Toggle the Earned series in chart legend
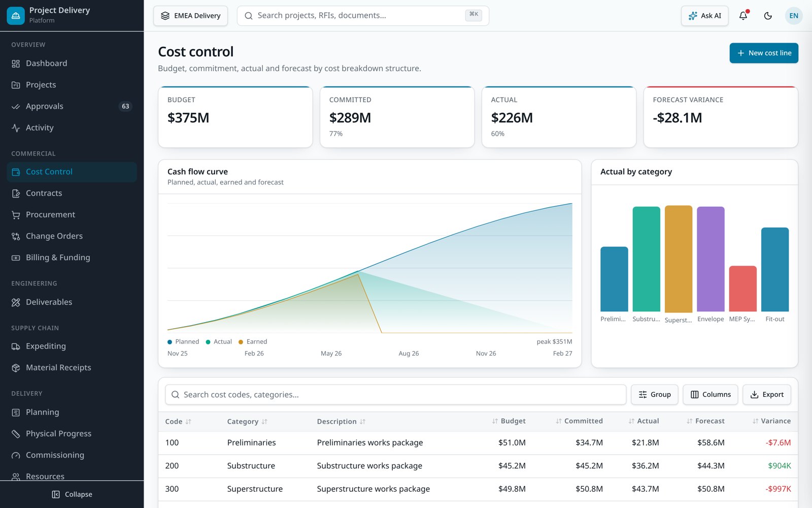 click(253, 342)
